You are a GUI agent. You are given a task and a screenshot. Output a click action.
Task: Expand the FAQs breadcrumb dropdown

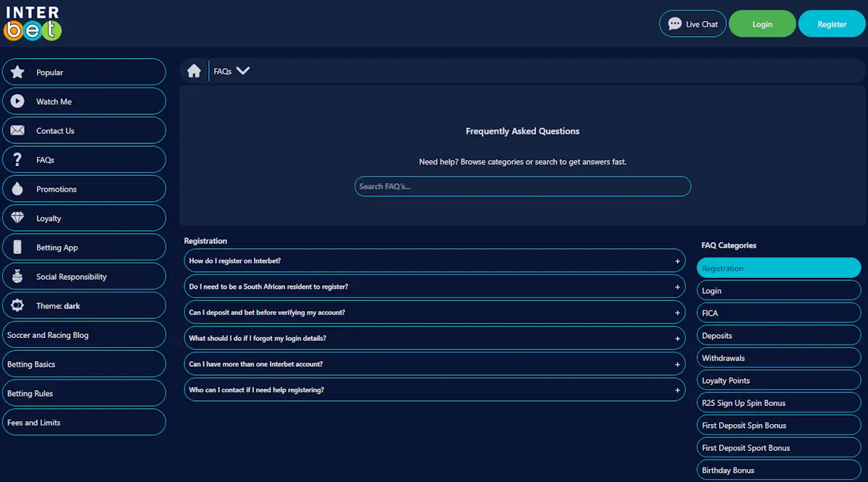click(243, 70)
